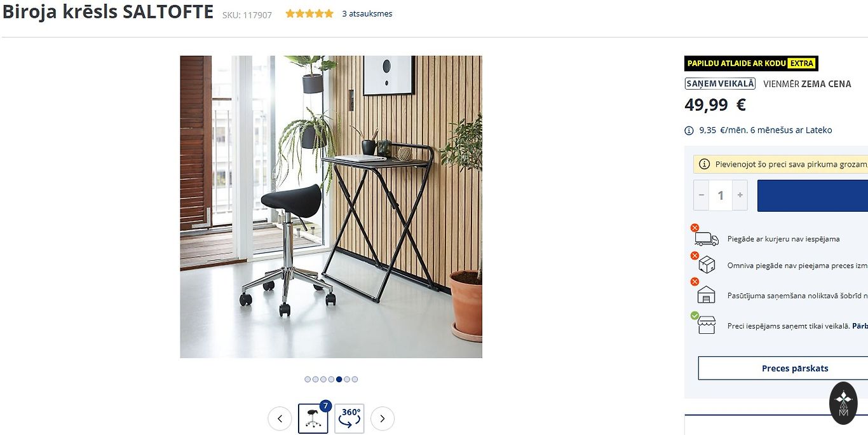Image resolution: width=868 pixels, height=435 pixels.
Task: Click the courier delivery truck icon
Action: point(706,239)
